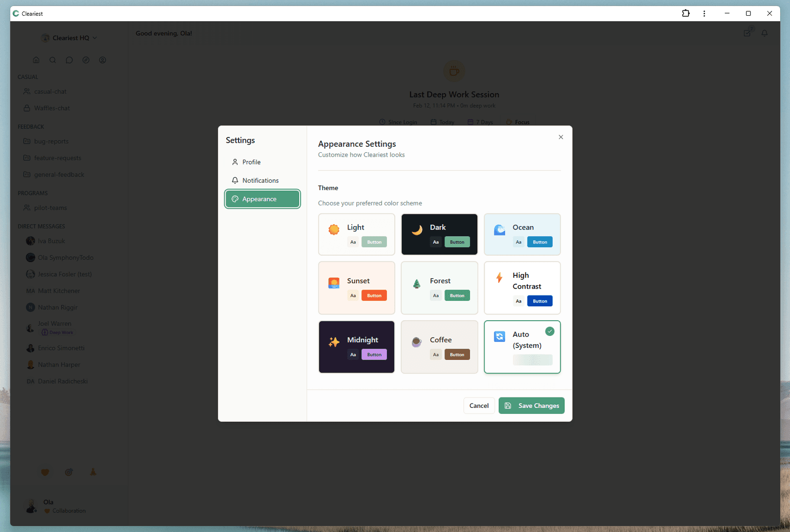Choose the Auto (System) theme
Viewport: 790px width, 532px height.
tap(522, 347)
